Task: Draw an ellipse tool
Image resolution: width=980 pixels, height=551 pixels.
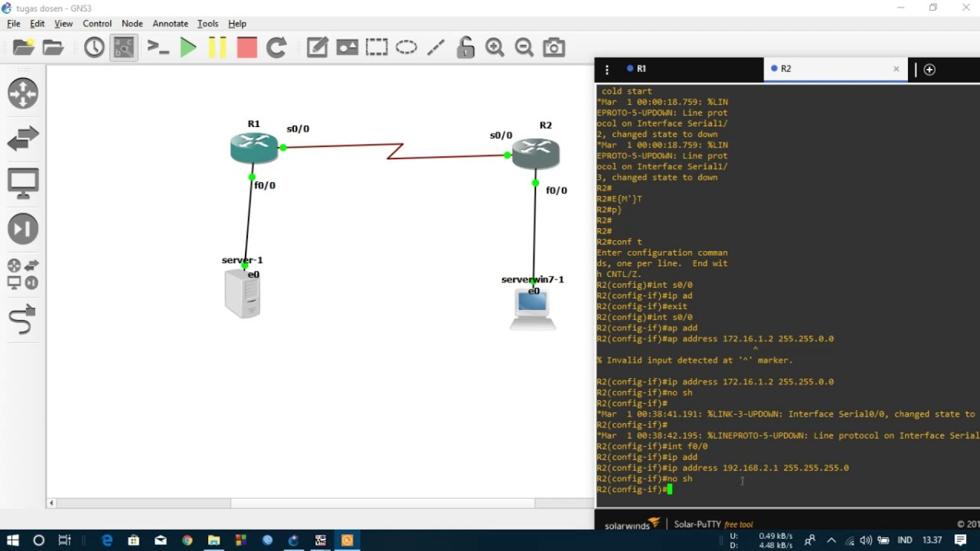Action: click(406, 47)
